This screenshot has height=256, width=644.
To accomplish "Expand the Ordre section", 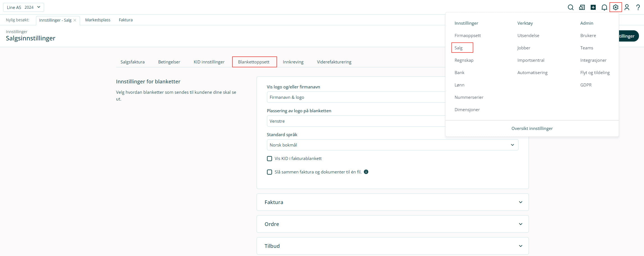I will tap(392, 224).
